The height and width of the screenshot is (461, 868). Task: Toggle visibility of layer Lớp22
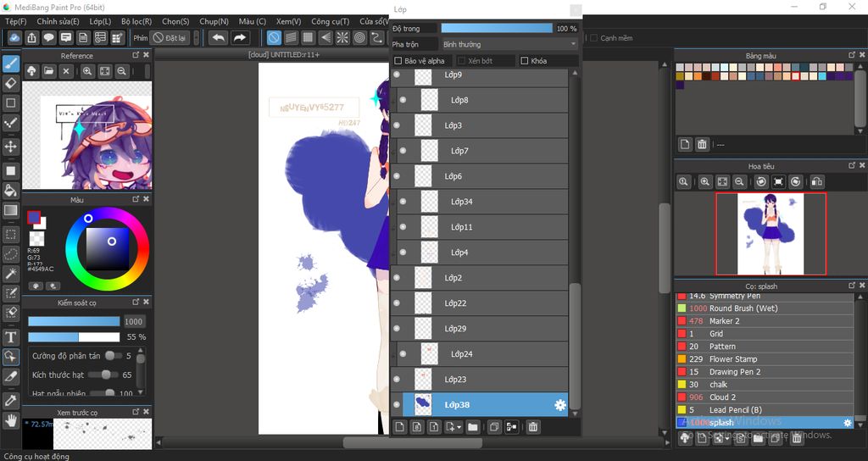point(397,303)
